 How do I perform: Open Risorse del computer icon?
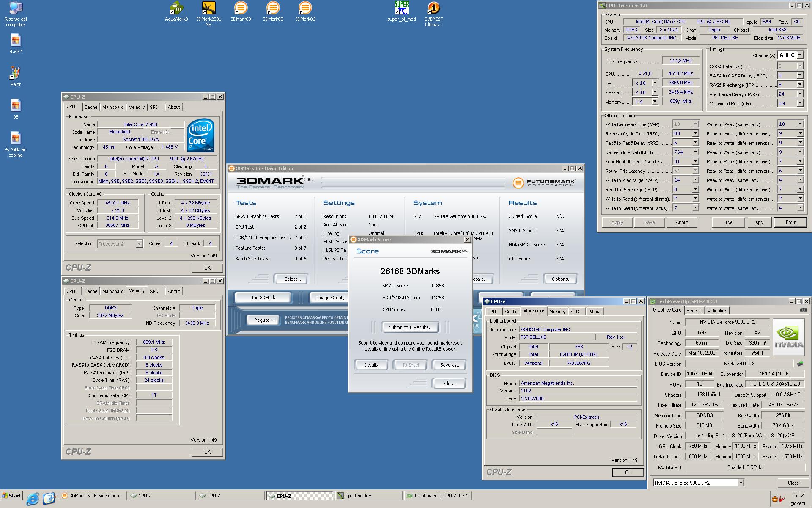pos(16,14)
